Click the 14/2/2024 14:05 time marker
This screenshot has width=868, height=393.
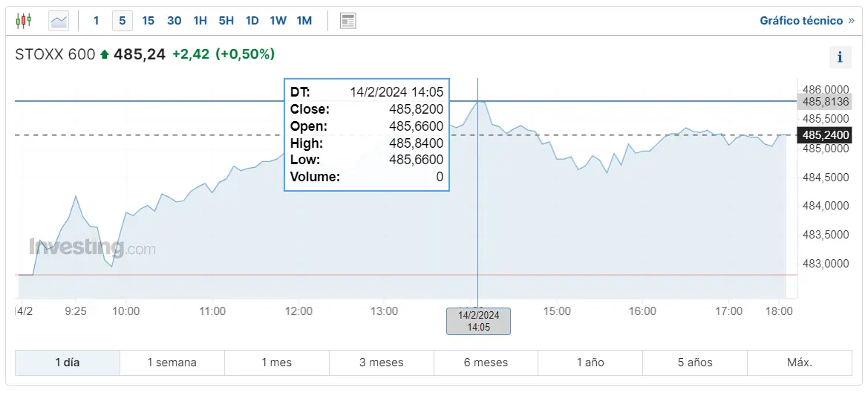pos(478,322)
